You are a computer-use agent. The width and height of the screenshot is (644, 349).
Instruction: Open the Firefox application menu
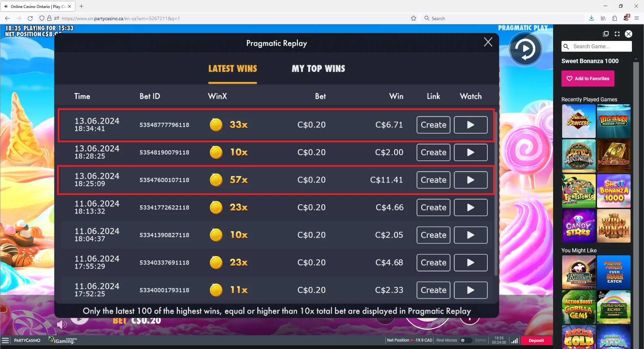[637, 18]
